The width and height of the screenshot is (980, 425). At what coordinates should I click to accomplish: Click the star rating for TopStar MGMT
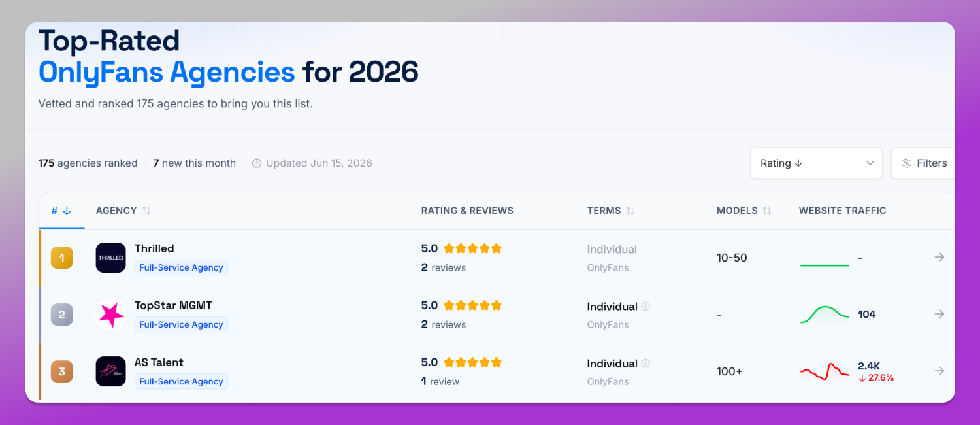[472, 305]
